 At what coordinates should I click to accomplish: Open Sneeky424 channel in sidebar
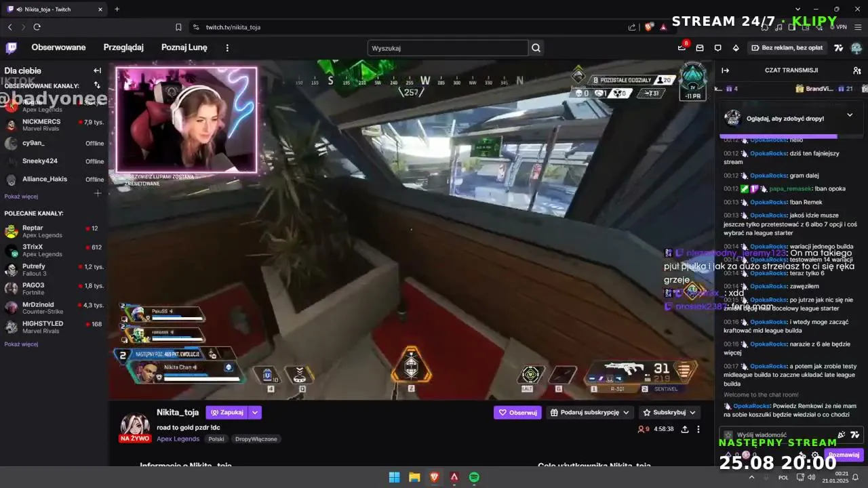(54, 161)
